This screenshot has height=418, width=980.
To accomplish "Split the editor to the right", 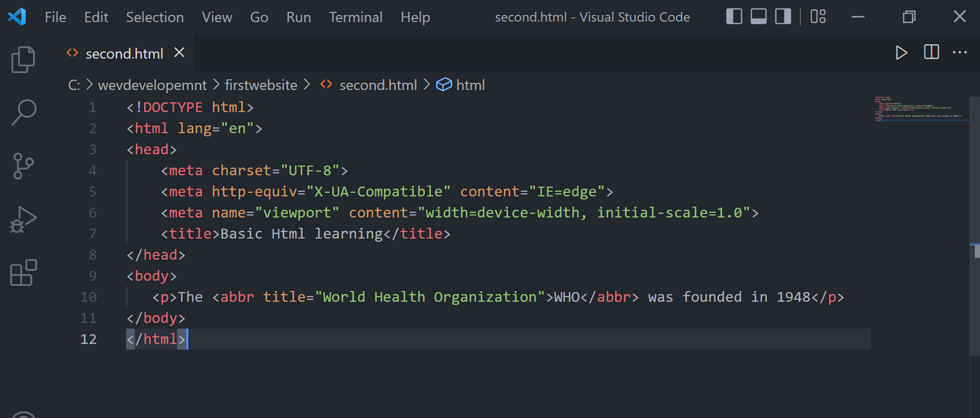I will (x=931, y=52).
